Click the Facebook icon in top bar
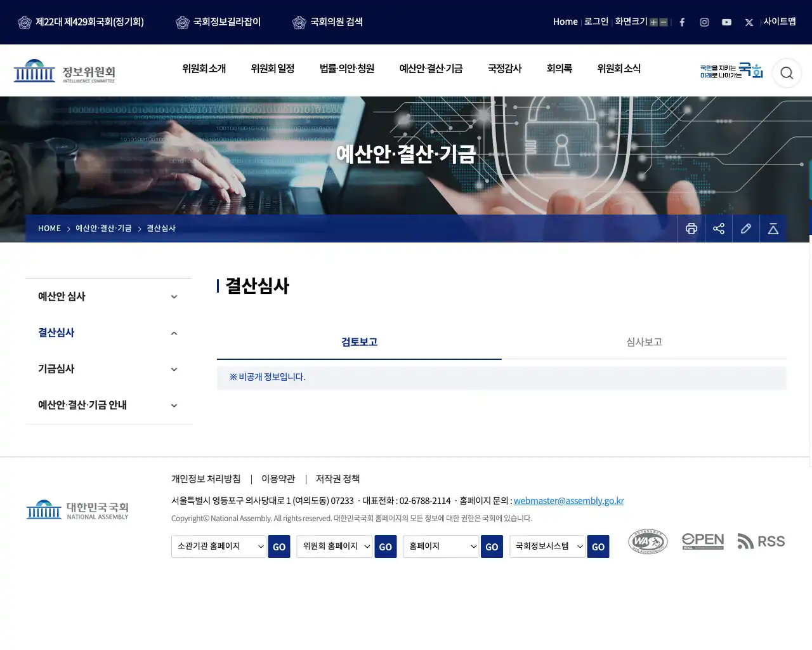Image resolution: width=812 pixels, height=650 pixels. coord(682,22)
